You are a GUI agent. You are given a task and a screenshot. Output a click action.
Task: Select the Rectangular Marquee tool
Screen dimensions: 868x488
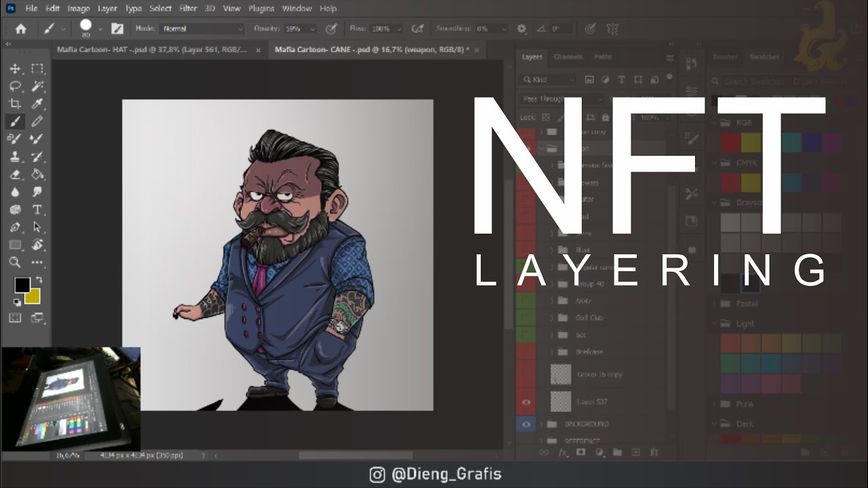37,68
